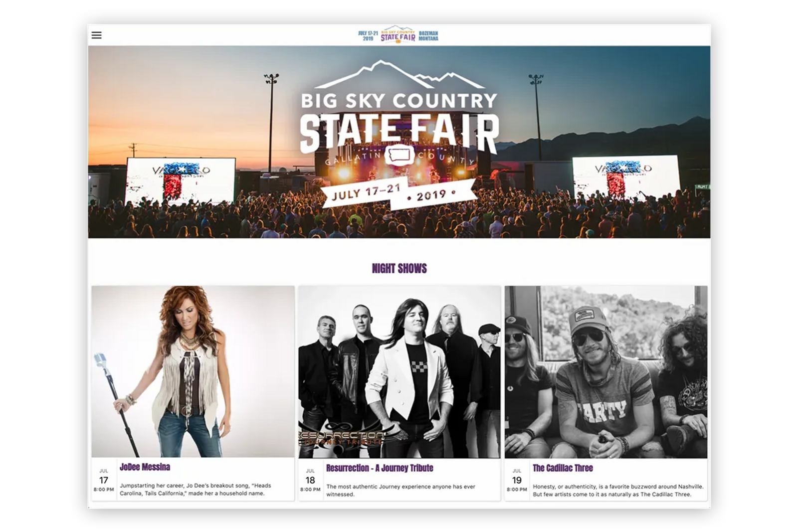The height and width of the screenshot is (532, 798).
Task: Click the large State Fair hero banner
Action: pyautogui.click(x=399, y=142)
